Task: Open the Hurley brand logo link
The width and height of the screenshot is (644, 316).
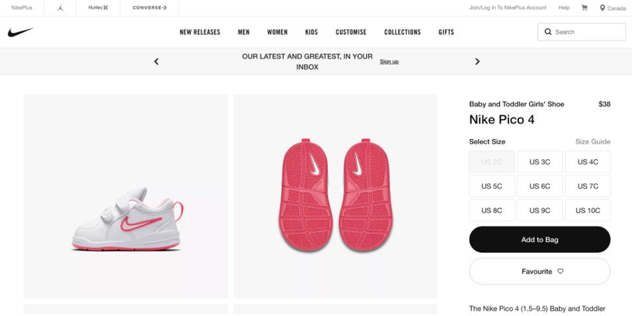Action: coord(98,8)
